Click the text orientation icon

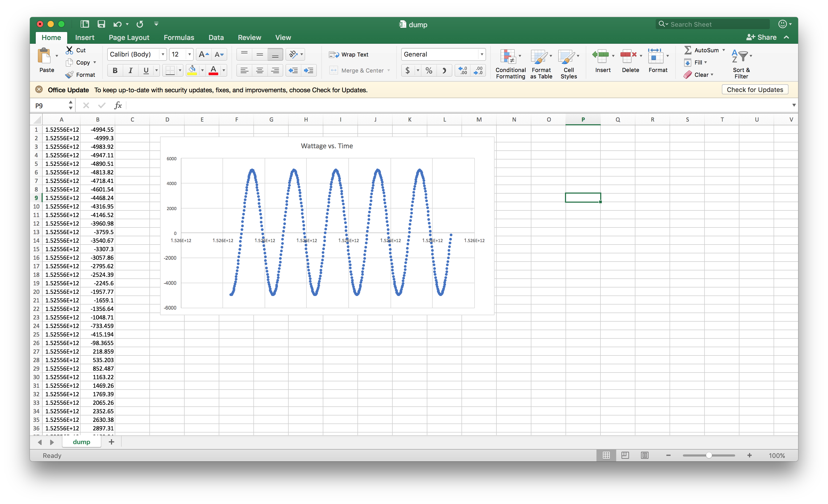pos(293,54)
